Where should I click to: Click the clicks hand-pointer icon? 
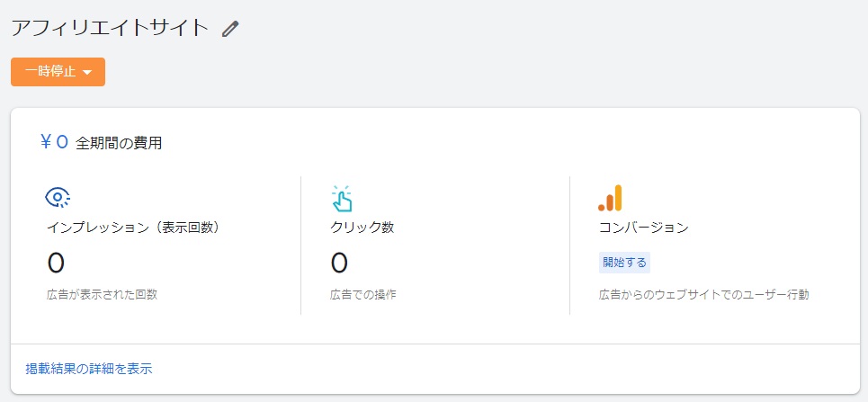point(342,198)
